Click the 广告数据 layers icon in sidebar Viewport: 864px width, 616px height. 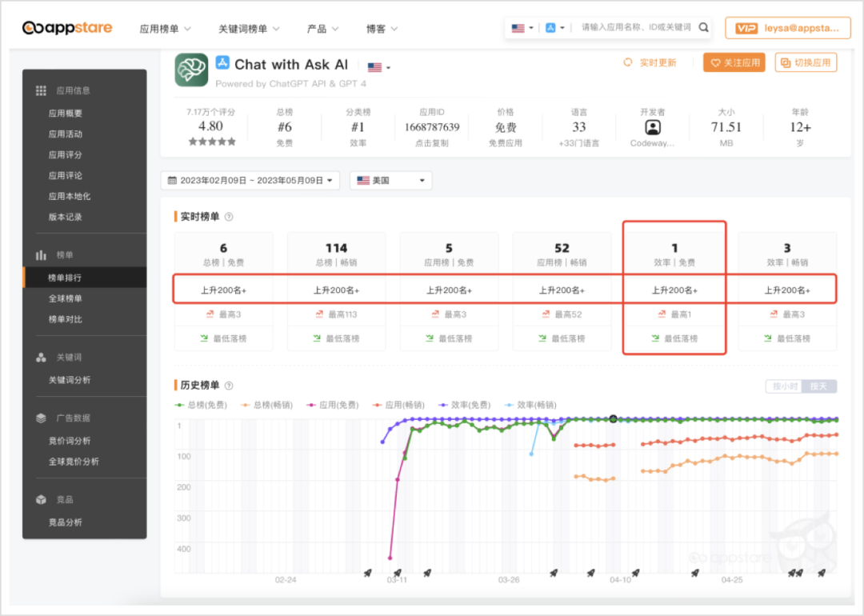(x=41, y=418)
